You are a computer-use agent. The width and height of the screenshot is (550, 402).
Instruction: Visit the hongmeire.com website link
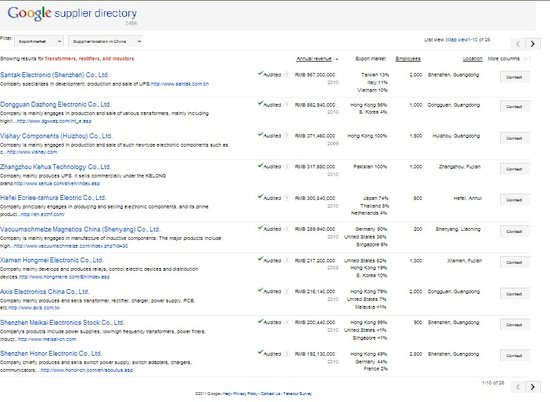pyautogui.click(x=64, y=277)
